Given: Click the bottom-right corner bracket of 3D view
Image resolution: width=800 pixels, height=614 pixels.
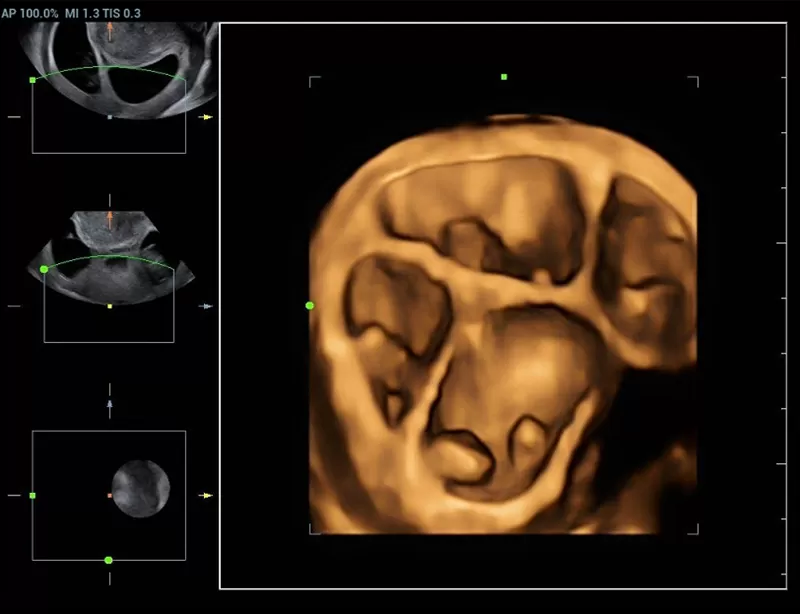Looking at the screenshot, I should coord(694,529).
